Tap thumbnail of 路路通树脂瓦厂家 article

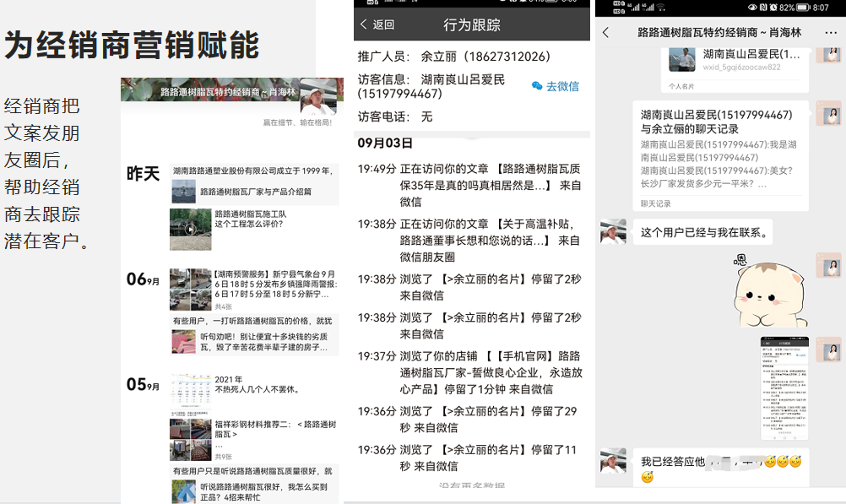click(183, 192)
